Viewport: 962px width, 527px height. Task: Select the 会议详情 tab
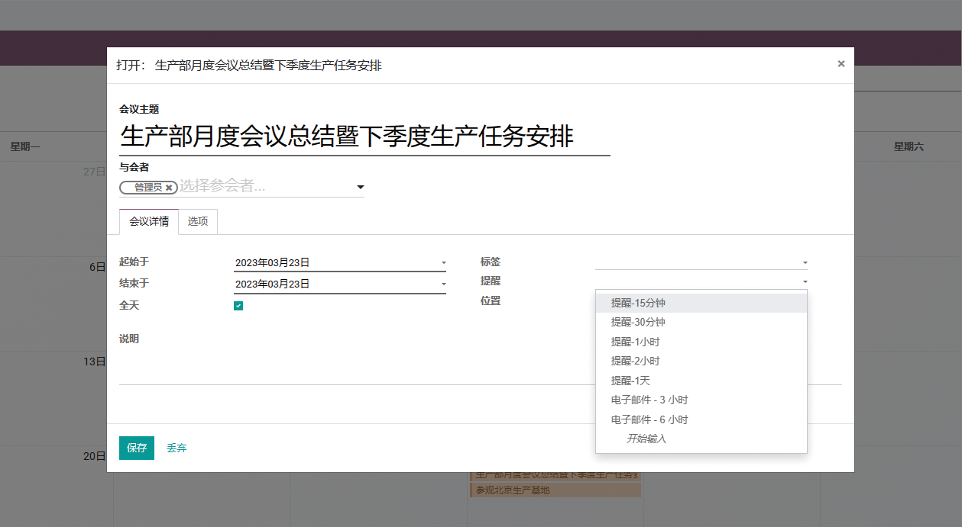pyautogui.click(x=149, y=222)
